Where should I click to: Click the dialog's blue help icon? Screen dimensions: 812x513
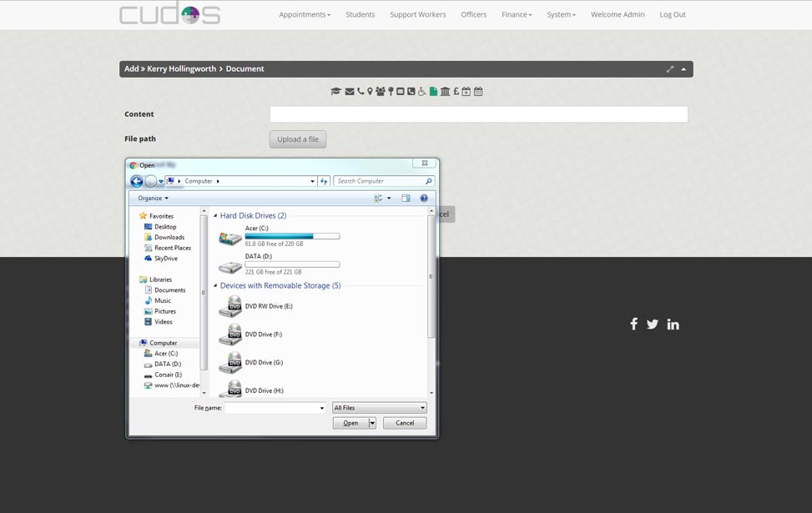tap(424, 199)
